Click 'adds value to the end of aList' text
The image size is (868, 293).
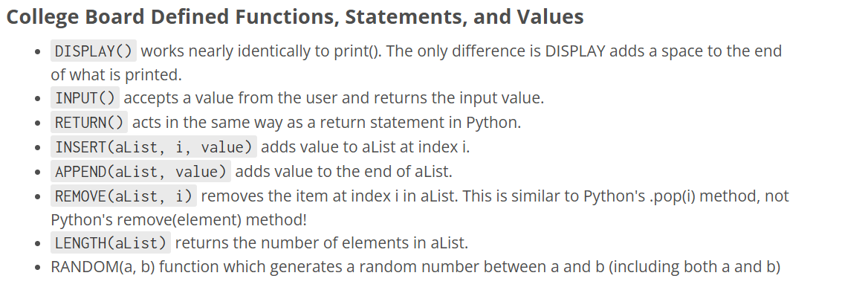click(x=343, y=171)
